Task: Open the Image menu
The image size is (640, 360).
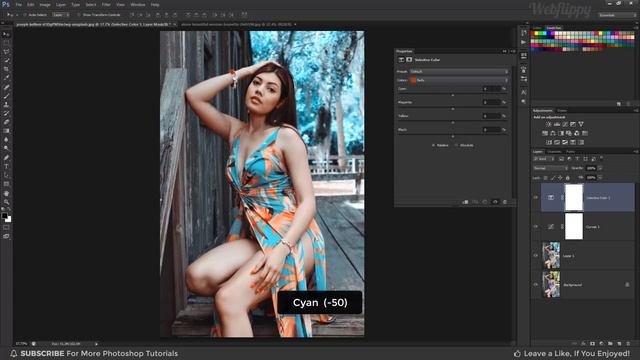Action: [x=45, y=4]
